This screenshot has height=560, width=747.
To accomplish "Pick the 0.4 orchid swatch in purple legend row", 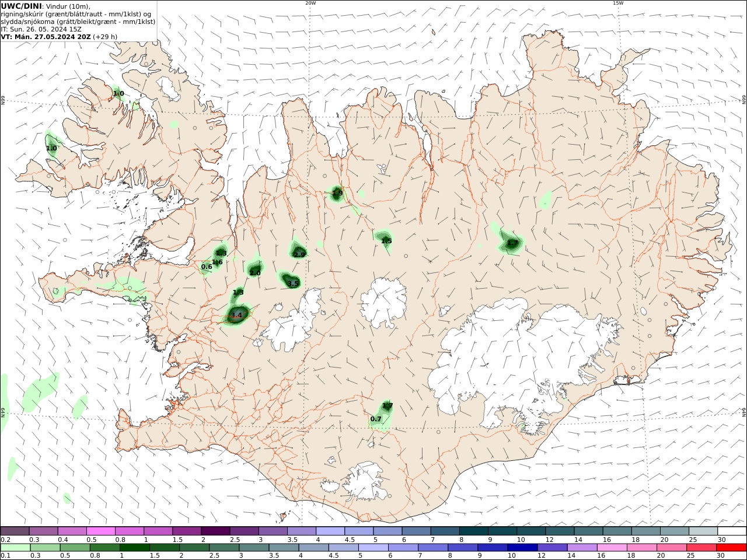I will pos(72,531).
